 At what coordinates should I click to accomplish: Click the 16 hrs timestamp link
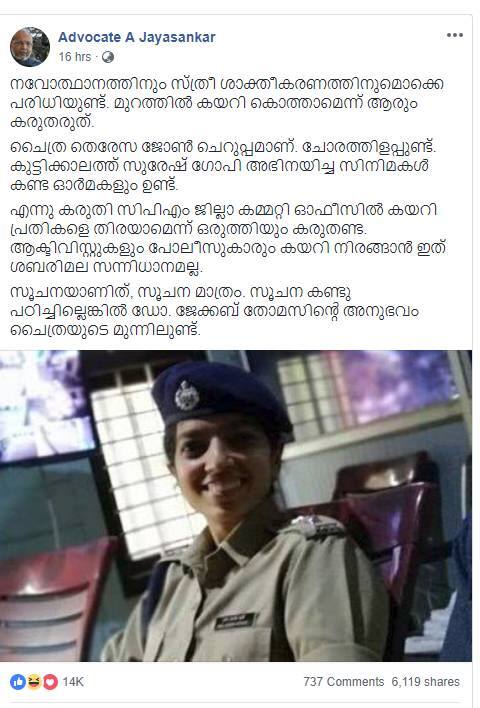75,57
